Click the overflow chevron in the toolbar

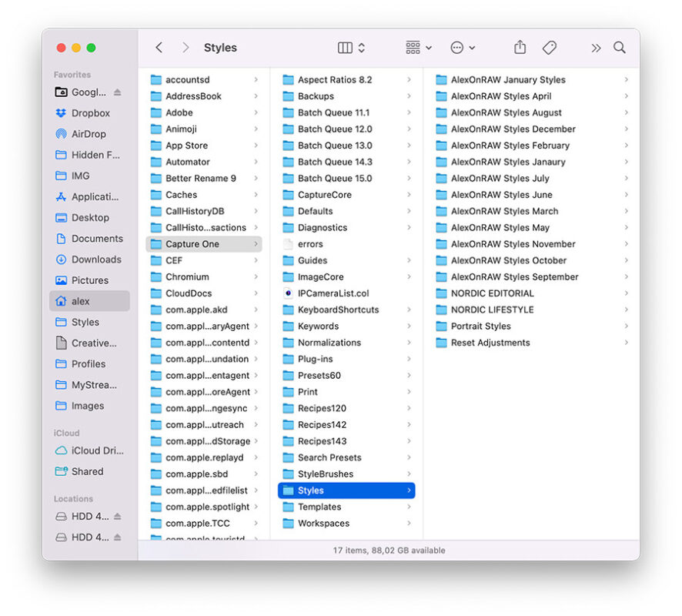595,47
